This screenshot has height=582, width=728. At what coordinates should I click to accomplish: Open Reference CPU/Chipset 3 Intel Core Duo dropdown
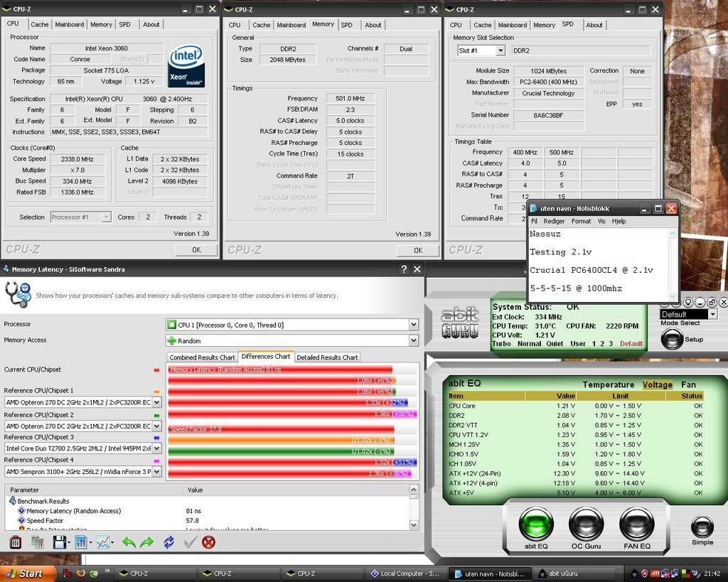(x=157, y=448)
